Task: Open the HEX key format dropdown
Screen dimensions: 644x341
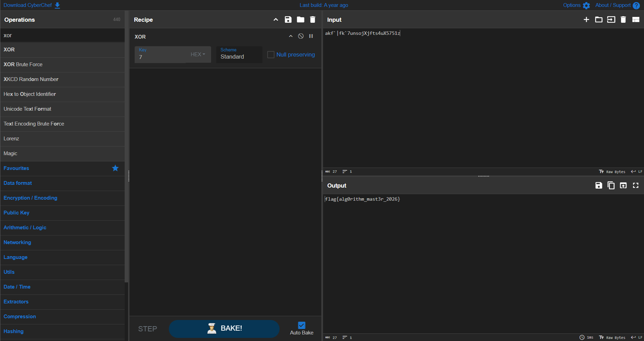Action: (x=198, y=54)
